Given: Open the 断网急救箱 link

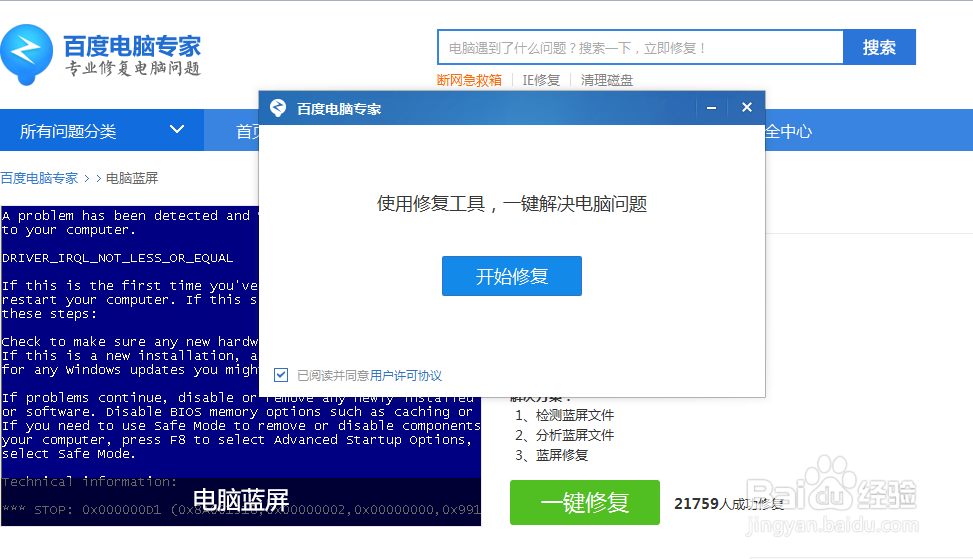Looking at the screenshot, I should click(469, 80).
